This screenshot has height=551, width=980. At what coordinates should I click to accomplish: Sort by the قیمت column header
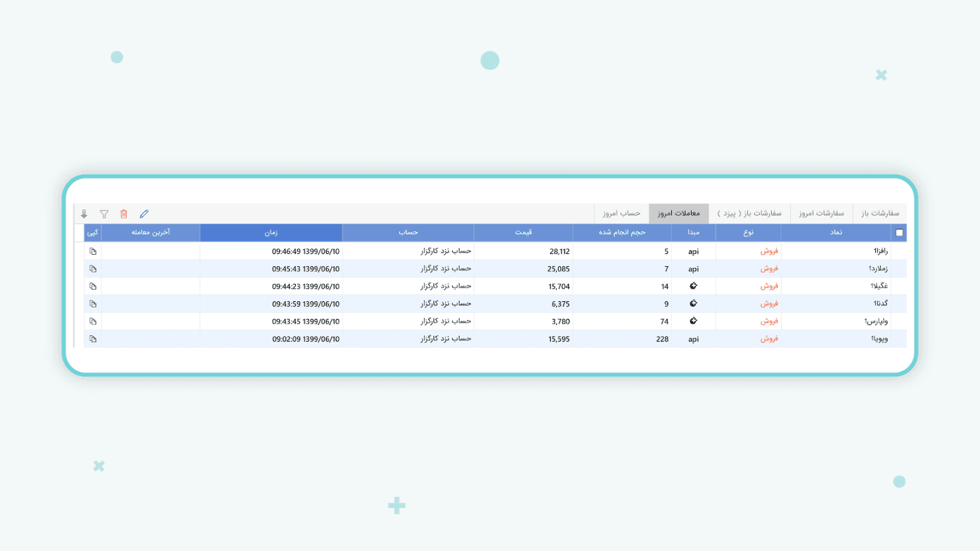[x=523, y=233]
